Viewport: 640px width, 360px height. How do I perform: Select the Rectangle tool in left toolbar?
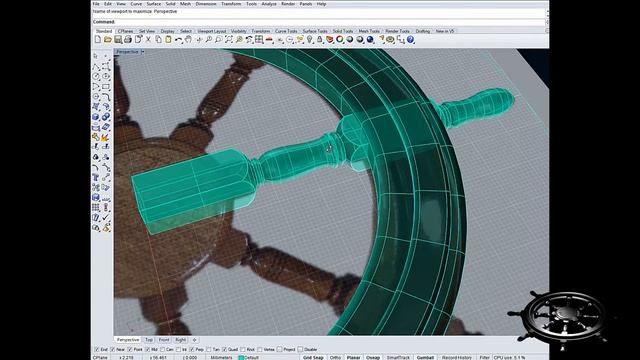[x=106, y=87]
